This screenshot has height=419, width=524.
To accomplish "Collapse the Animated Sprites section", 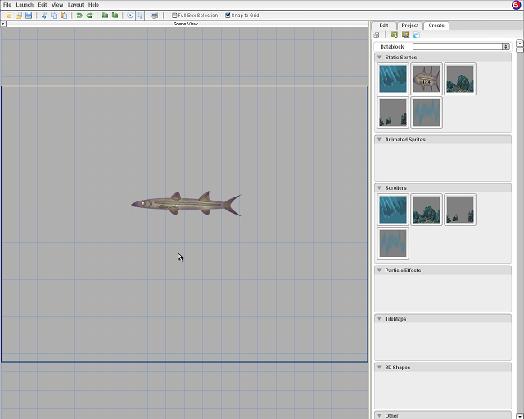I will (x=379, y=139).
